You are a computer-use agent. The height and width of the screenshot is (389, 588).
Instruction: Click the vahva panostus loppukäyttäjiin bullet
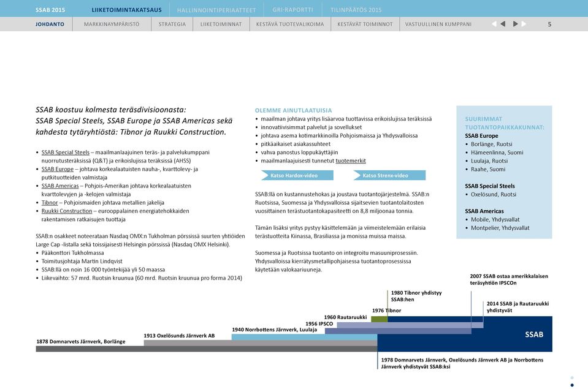[x=299, y=153]
